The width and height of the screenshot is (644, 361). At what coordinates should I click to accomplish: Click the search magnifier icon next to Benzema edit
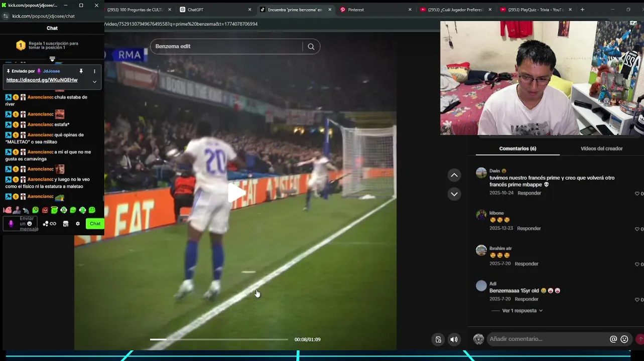pos(311,47)
